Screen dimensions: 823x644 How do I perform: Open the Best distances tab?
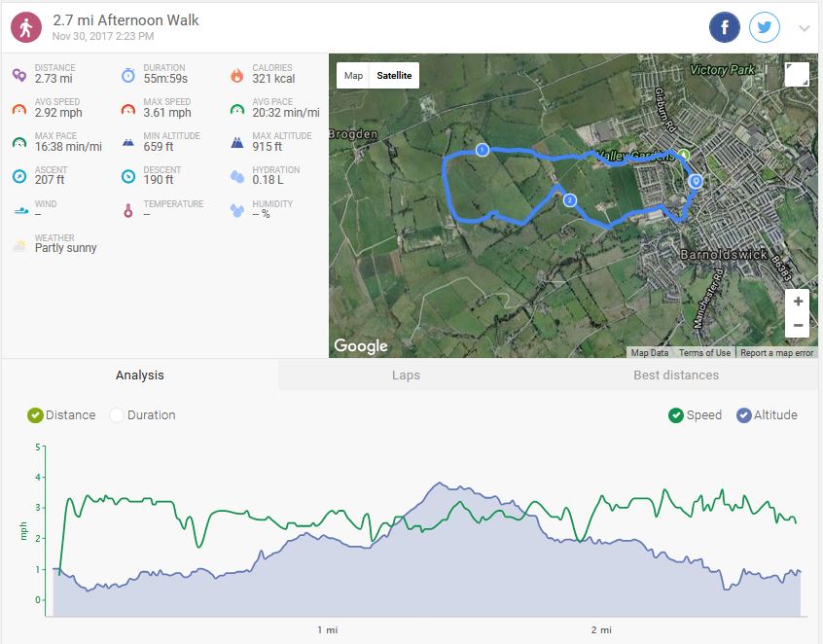pos(675,376)
